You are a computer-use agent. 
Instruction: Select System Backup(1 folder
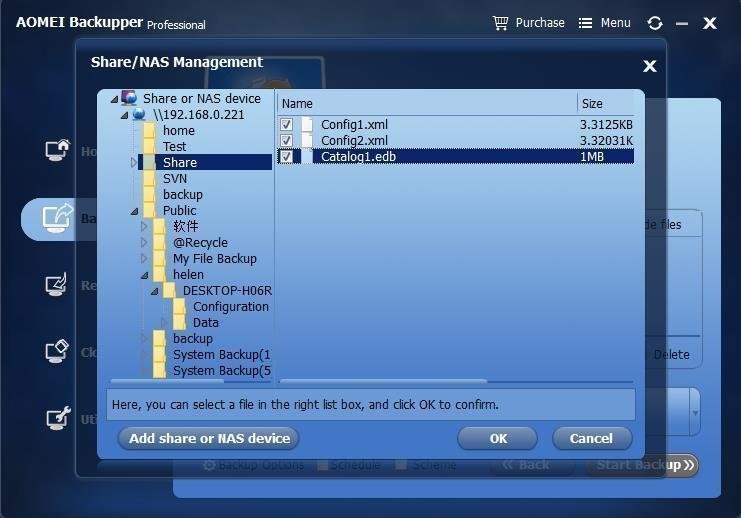tap(221, 354)
